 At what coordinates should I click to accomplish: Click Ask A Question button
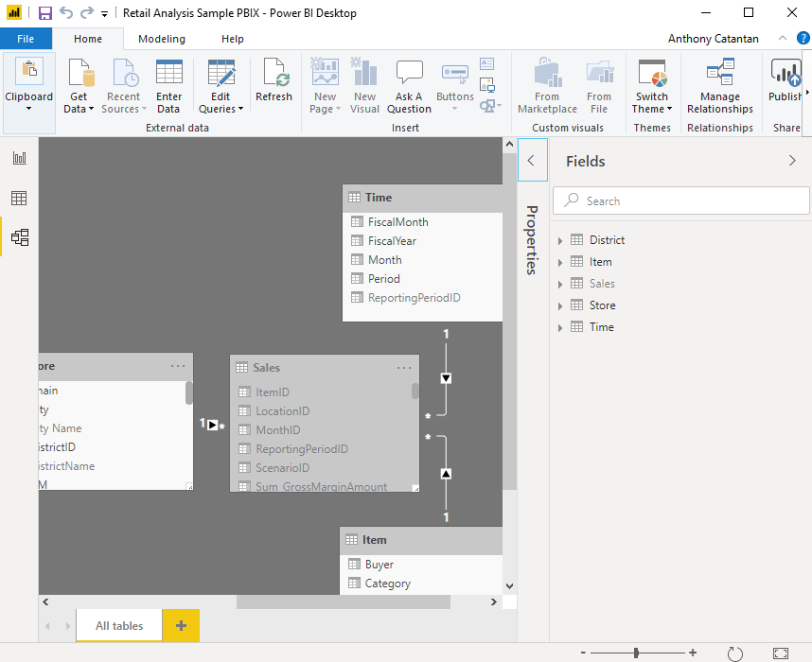(x=409, y=86)
